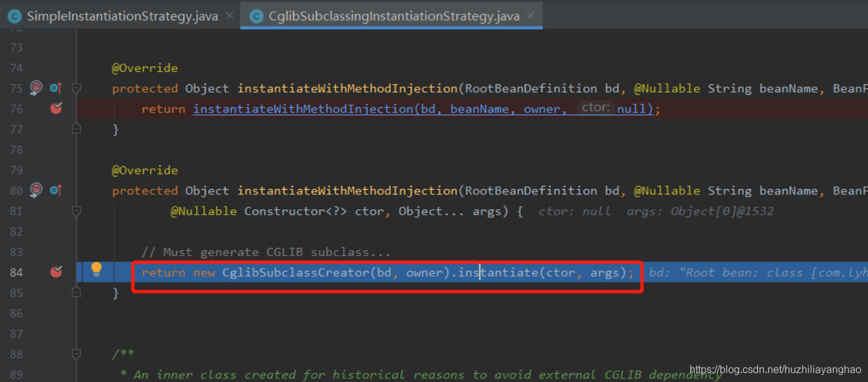Collapse the method fold marker at line 75
Viewport: 868px width, 382px height.
click(x=76, y=88)
